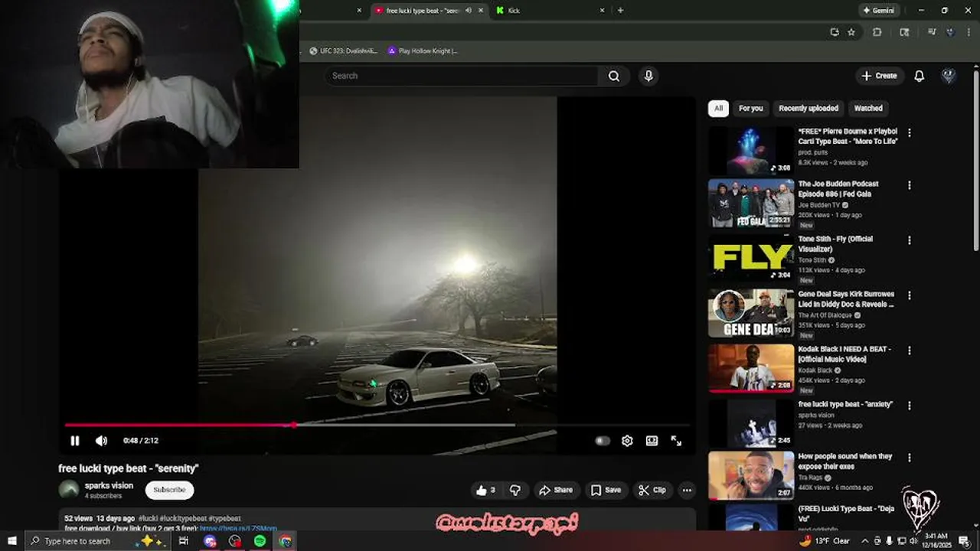
Task: Open the YouTube Create menu
Action: coord(879,76)
